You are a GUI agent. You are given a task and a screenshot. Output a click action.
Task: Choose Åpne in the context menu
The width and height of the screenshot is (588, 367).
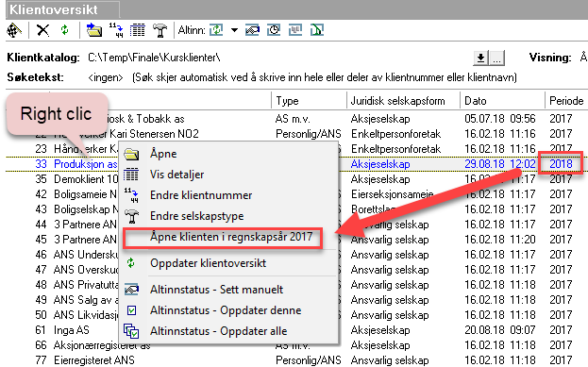(228, 154)
